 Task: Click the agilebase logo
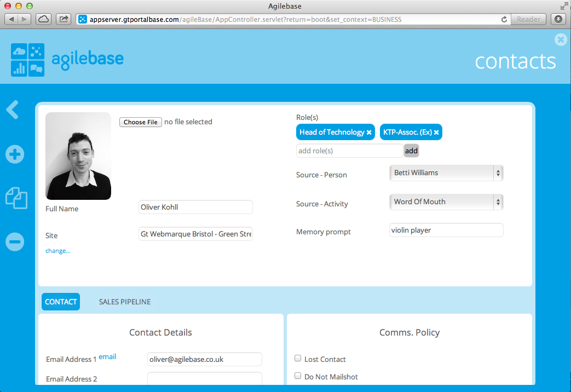pyautogui.click(x=67, y=60)
